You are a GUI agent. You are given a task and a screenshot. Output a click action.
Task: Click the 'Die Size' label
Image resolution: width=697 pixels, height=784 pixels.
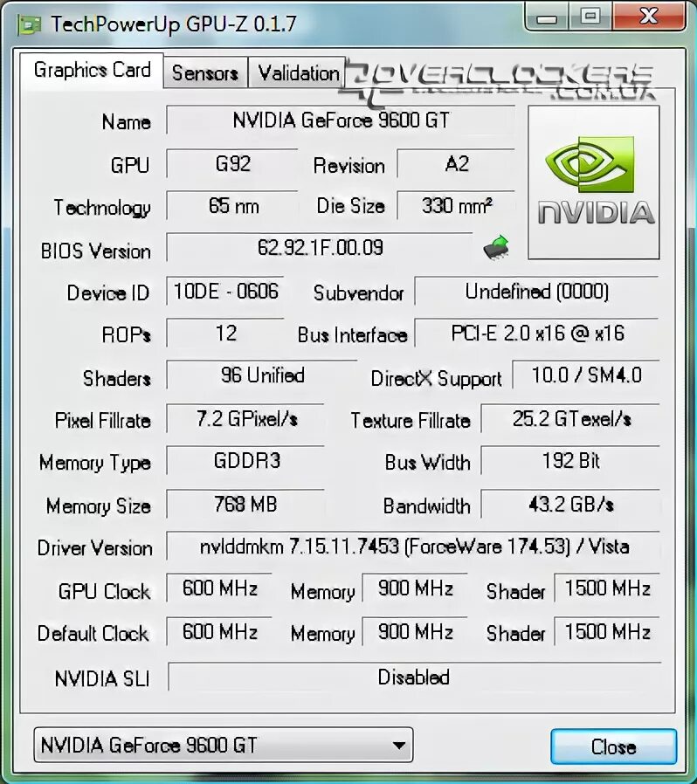click(351, 205)
